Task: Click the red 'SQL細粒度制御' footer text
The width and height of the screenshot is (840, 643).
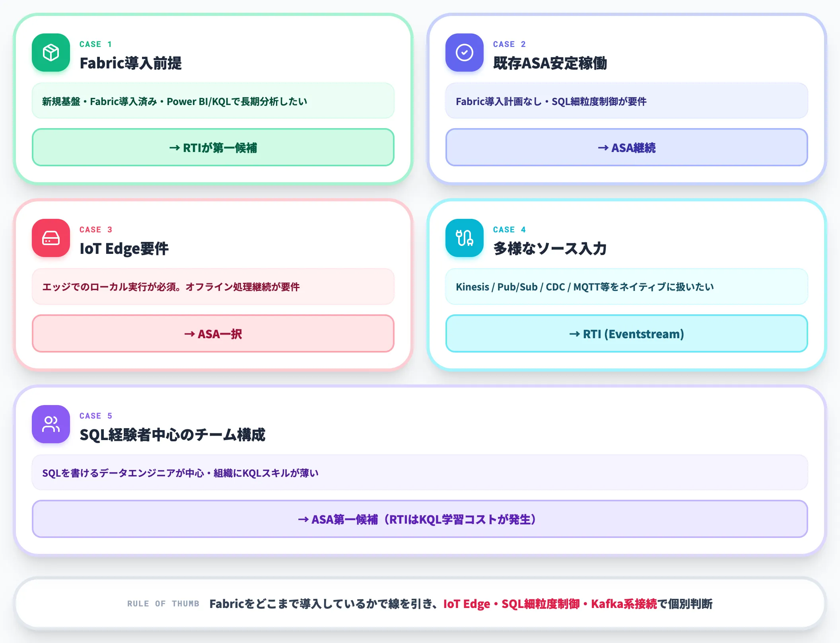Action: [541, 604]
